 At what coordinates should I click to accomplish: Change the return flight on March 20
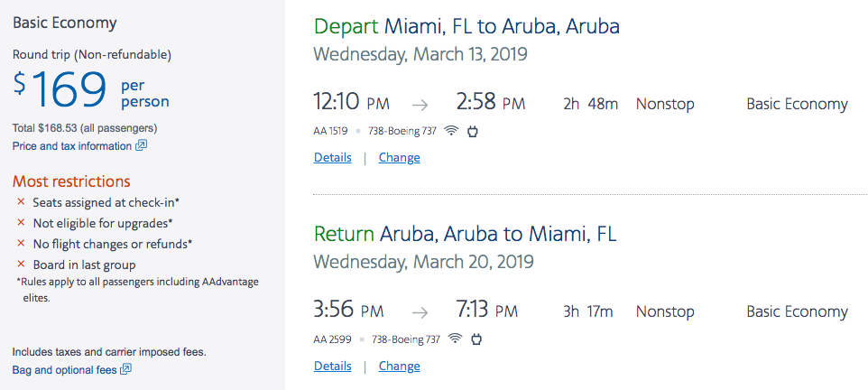(x=399, y=367)
